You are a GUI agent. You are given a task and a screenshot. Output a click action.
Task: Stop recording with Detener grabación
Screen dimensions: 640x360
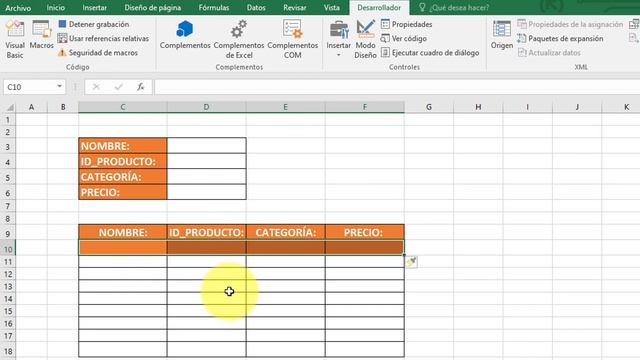point(94,24)
